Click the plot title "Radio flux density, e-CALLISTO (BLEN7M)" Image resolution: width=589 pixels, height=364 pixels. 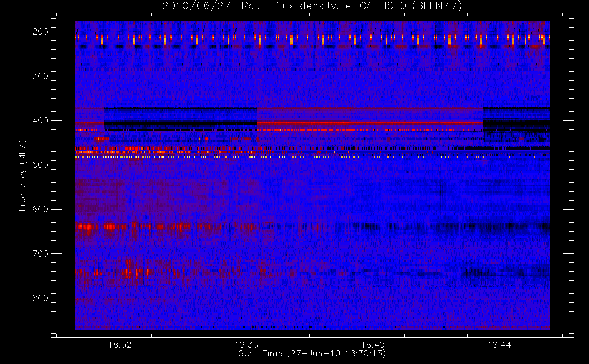[x=352, y=6]
